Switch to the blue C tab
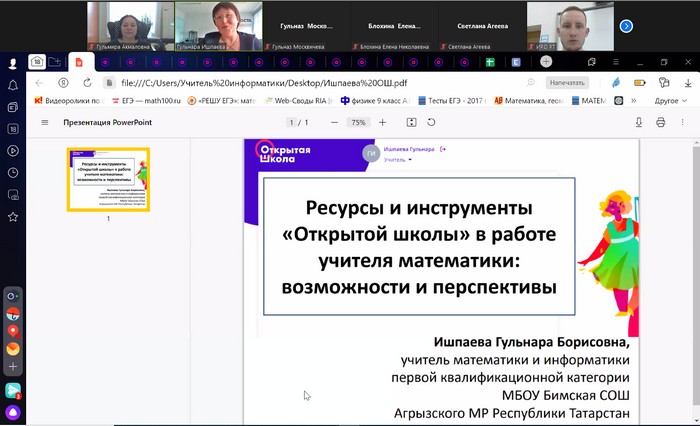 516,62
